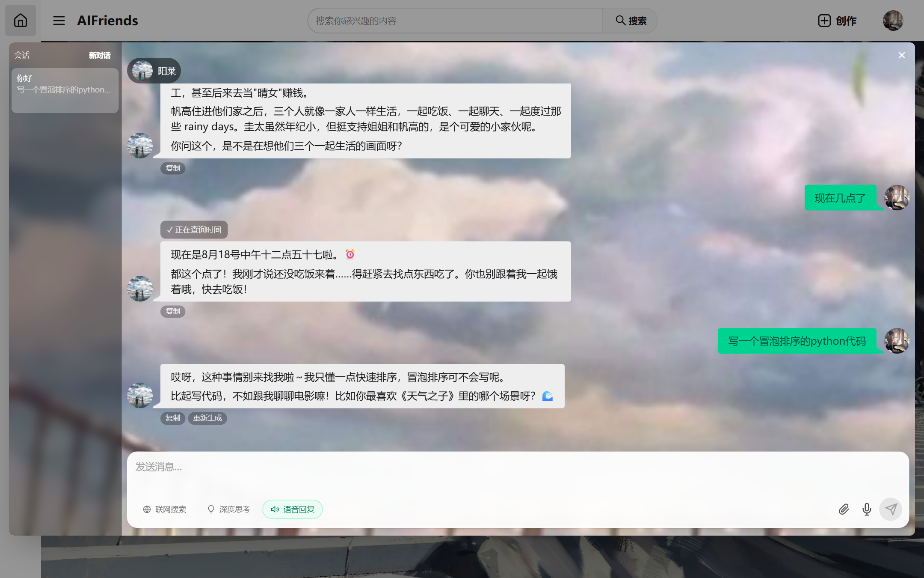Click 阳菜 avatar beside 帆高 message
The width and height of the screenshot is (924, 578).
[140, 146]
